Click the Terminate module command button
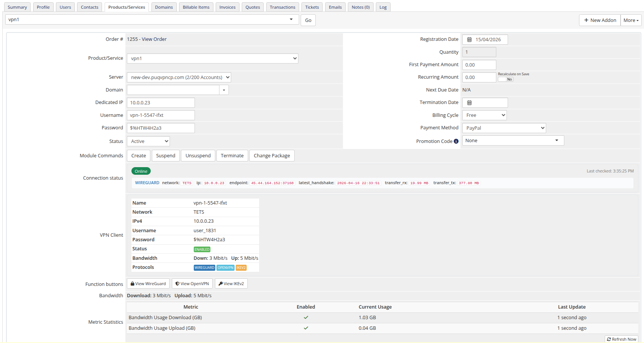Image resolution: width=644 pixels, height=343 pixels. (232, 155)
